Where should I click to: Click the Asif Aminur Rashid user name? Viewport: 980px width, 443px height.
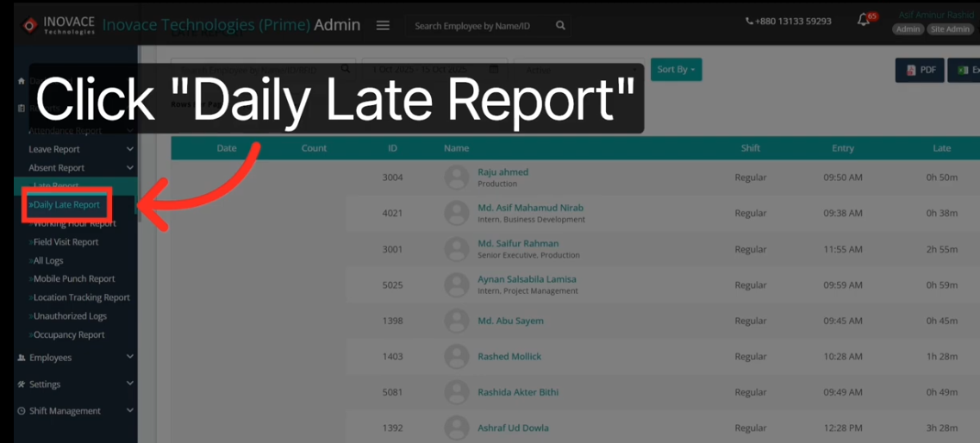936,15
